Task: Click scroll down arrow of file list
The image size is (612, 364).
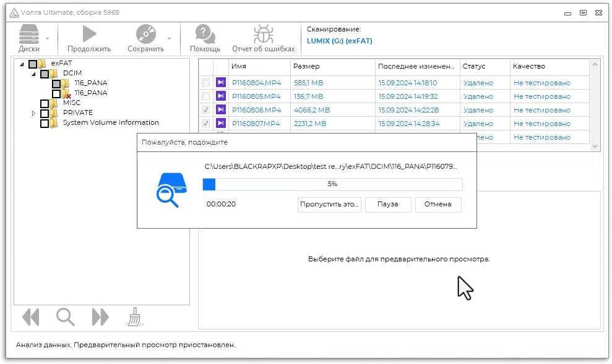Action: (595, 146)
